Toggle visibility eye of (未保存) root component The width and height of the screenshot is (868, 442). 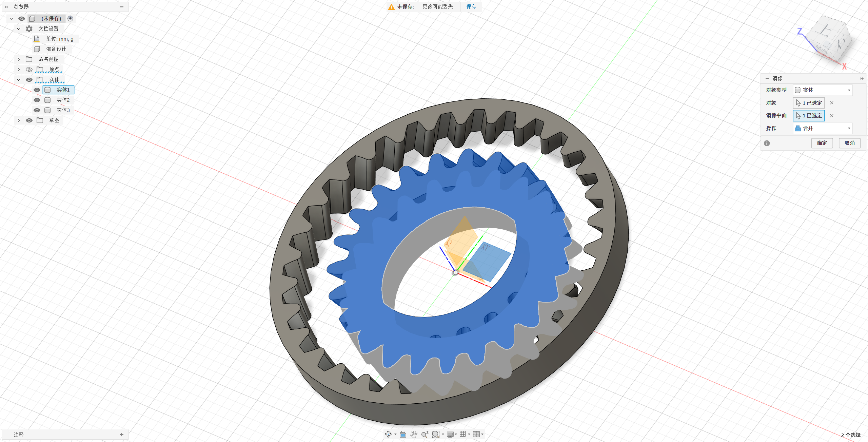[22, 19]
